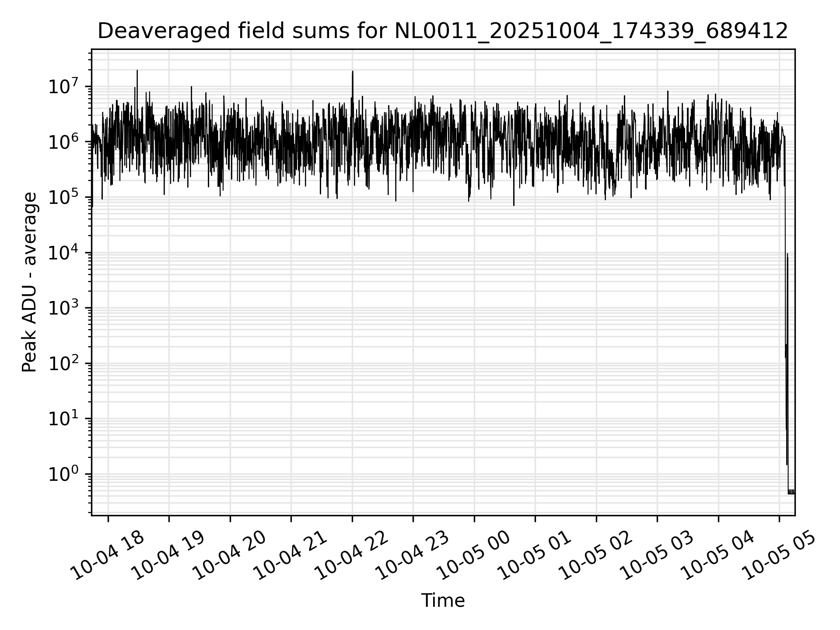840x630 pixels.
Task: Click the 'Peak ADU - average' y-axis label
Action: coord(30,282)
